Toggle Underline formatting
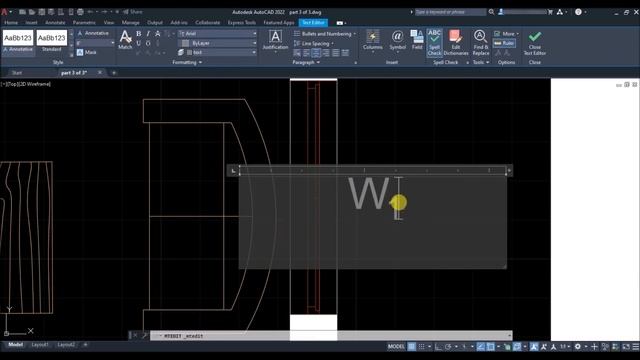 139,43
